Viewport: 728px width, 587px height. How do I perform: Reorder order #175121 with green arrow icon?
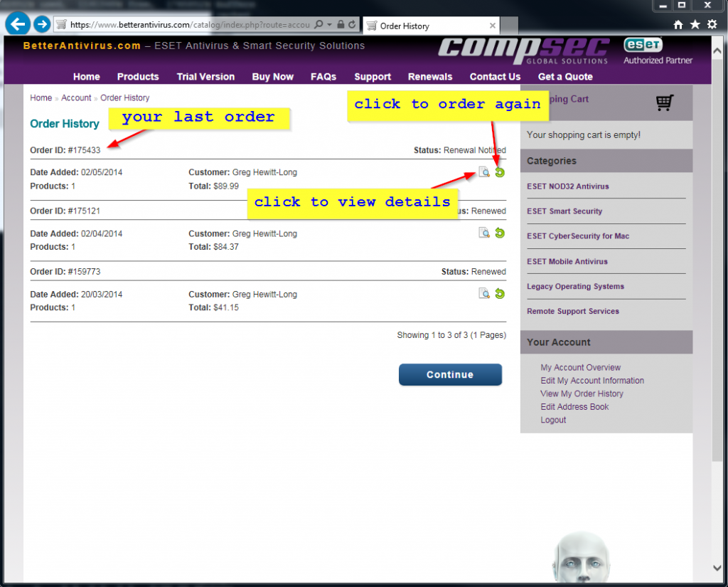click(500, 233)
